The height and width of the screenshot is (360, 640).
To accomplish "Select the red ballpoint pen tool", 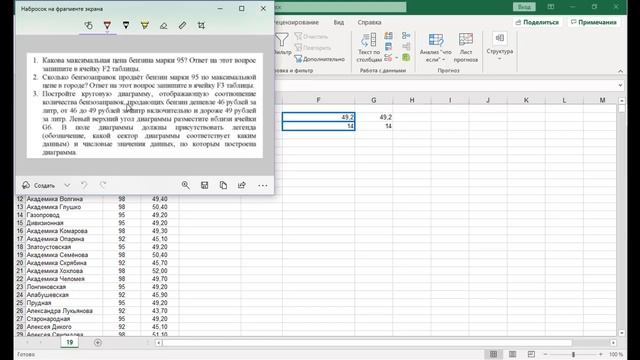I will click(x=107, y=25).
